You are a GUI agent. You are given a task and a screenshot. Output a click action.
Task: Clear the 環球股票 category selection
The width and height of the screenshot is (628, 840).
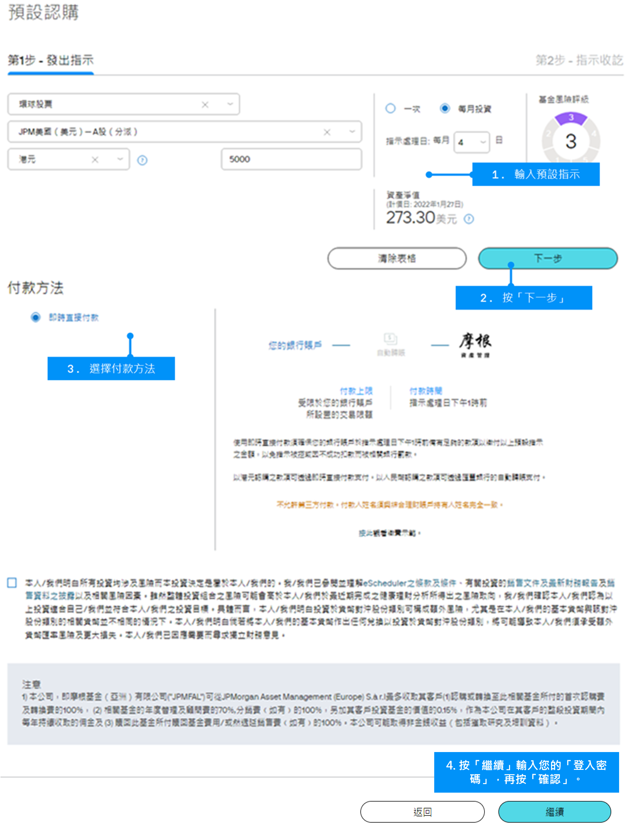coord(205,105)
